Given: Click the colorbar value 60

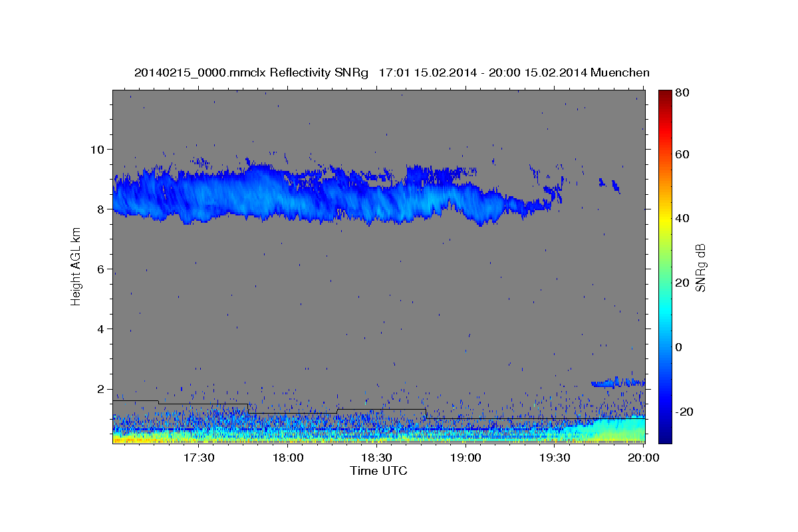Looking at the screenshot, I should click(682, 154).
